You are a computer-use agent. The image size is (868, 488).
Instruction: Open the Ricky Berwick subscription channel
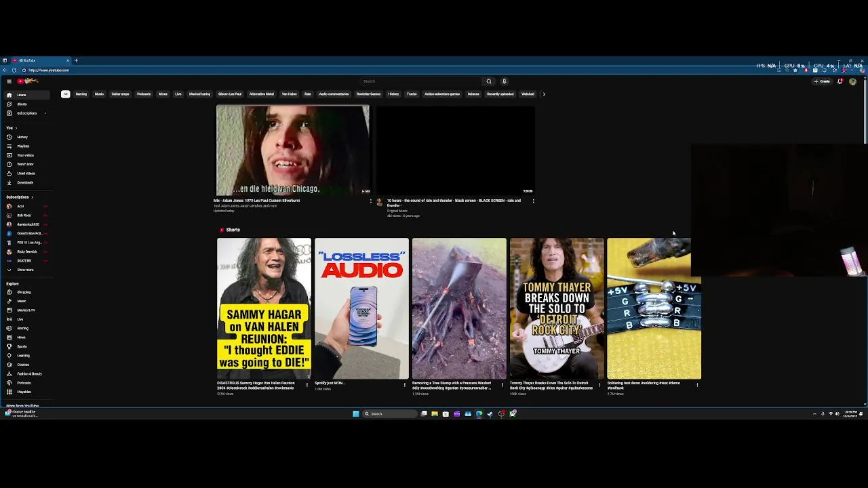coord(27,251)
